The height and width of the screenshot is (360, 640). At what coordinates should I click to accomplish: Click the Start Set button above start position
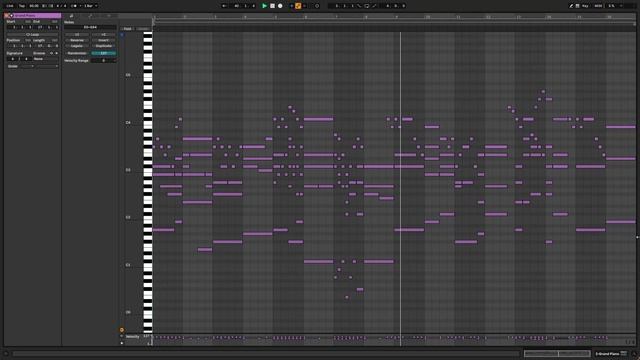pyautogui.click(x=28, y=22)
